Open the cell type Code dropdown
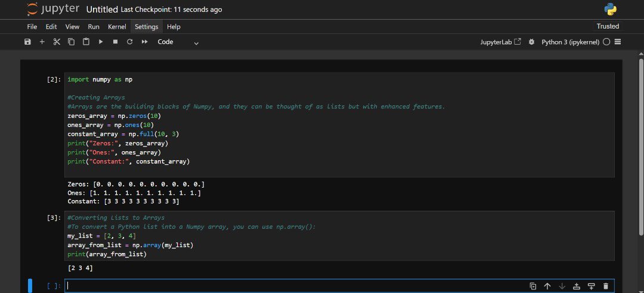644x293 pixels. coord(178,42)
